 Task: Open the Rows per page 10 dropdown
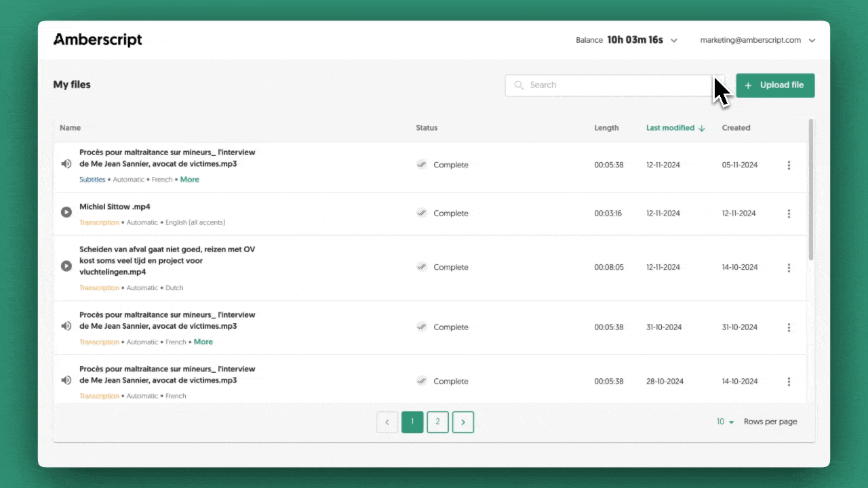[726, 422]
